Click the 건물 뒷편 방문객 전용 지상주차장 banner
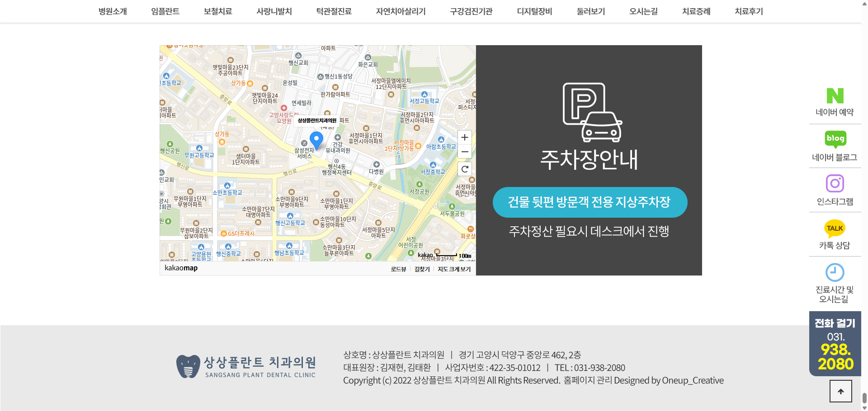 589,202
